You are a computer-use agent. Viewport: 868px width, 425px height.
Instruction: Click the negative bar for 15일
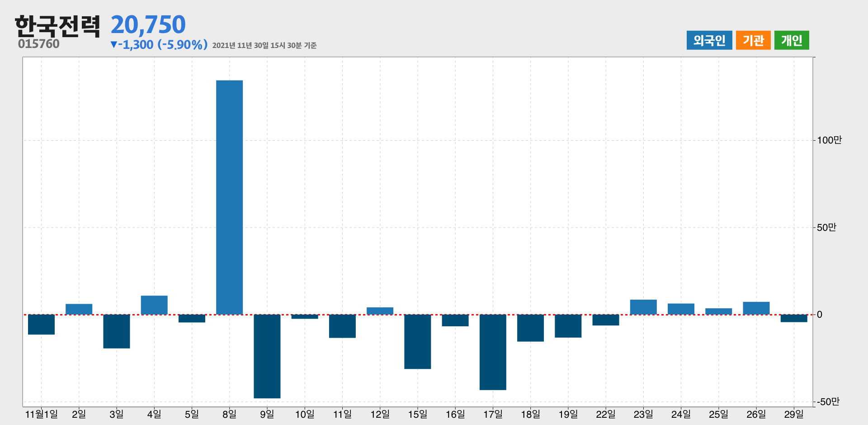point(418,342)
